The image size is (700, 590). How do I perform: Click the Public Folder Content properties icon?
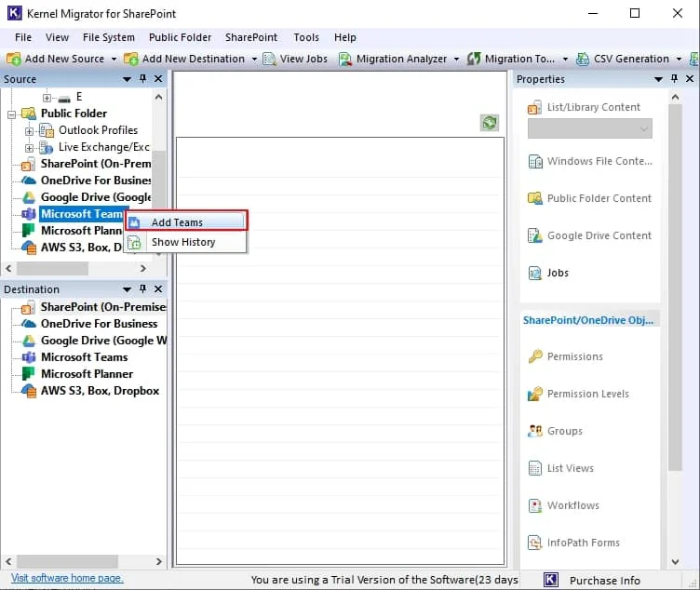coord(535,198)
